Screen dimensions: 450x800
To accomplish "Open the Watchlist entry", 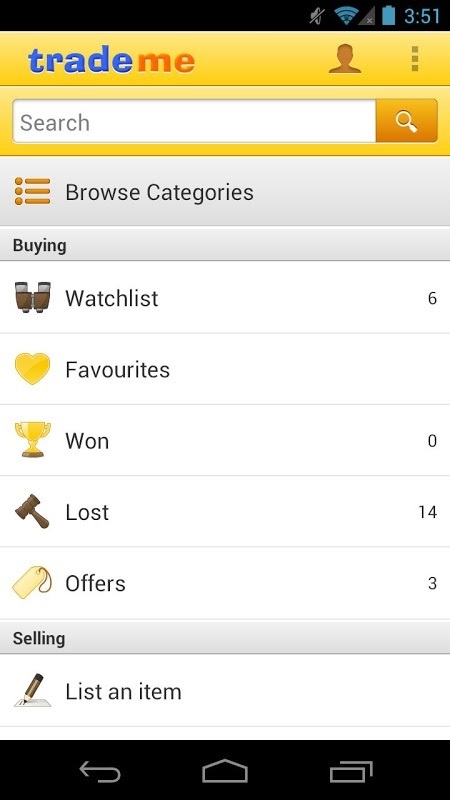I will coord(225,297).
